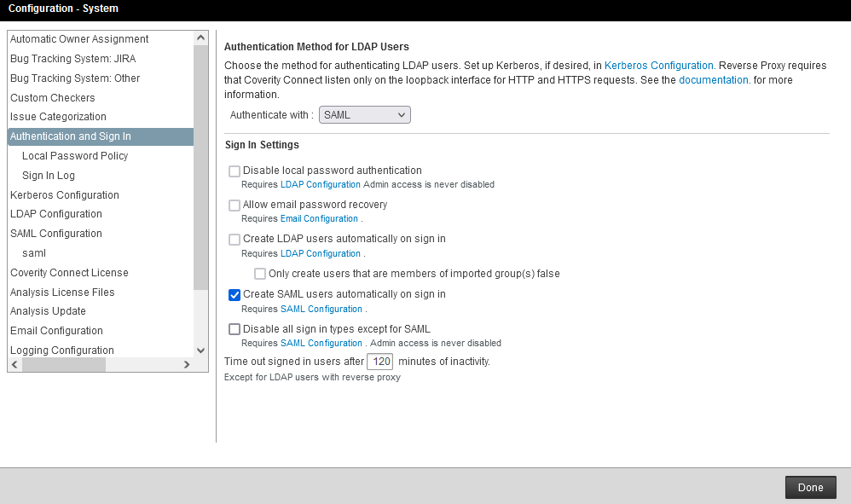Click the Done button
The image size is (851, 504).
pos(810,487)
